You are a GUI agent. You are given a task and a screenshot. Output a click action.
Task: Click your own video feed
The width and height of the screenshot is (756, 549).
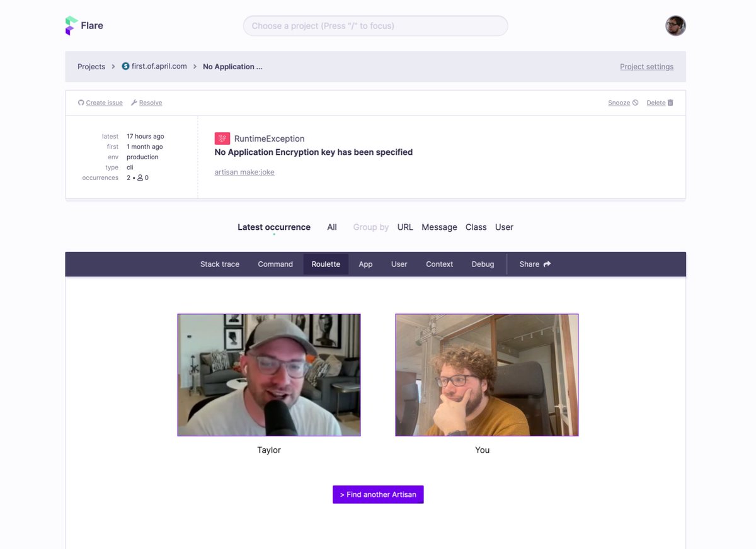[487, 375]
